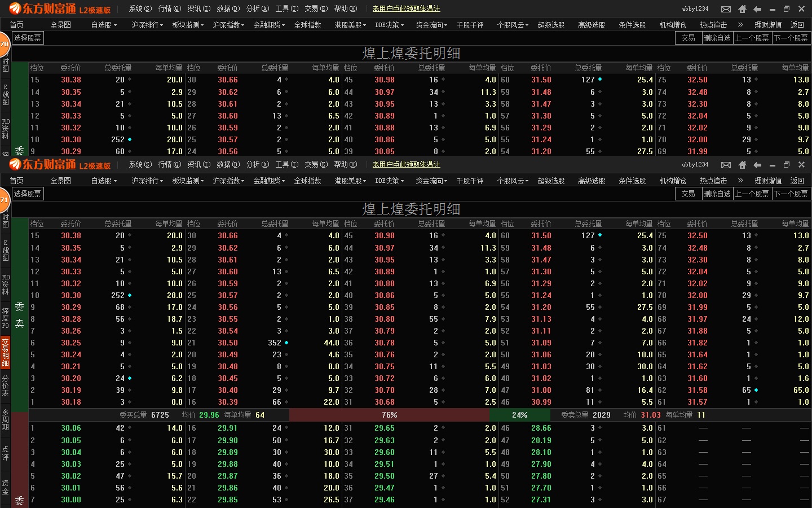The width and height of the screenshot is (812, 508).
Task: Click the green 24% sell ratio bar
Action: (x=520, y=415)
